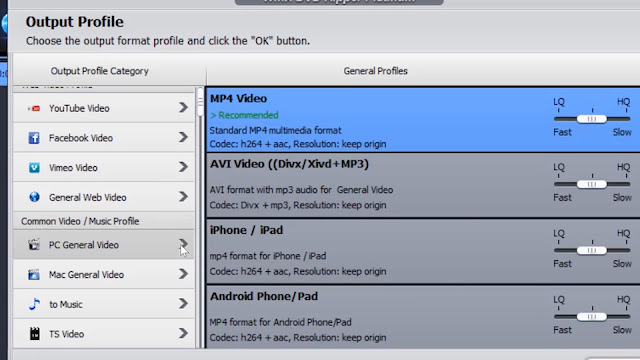Click 'Standard MP4 multimedia format' description
This screenshot has width=640, height=360.
[x=276, y=131]
